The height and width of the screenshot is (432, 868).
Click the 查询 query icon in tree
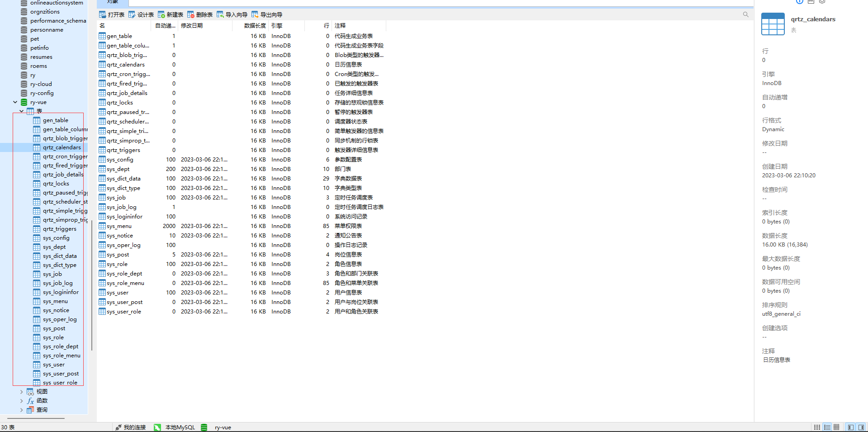click(30, 410)
